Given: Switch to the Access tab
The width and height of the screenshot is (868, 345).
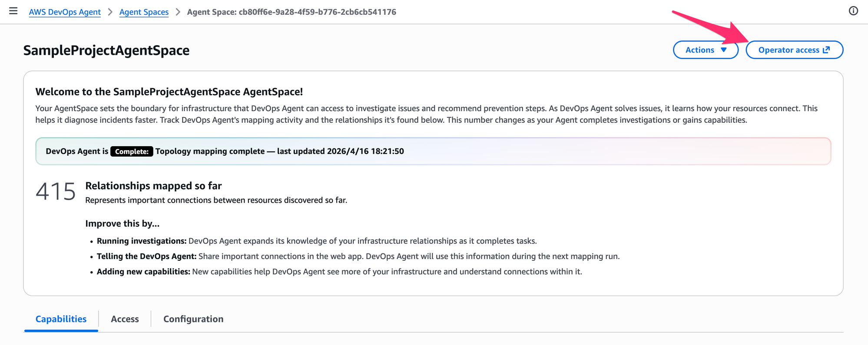Looking at the screenshot, I should click(x=125, y=319).
